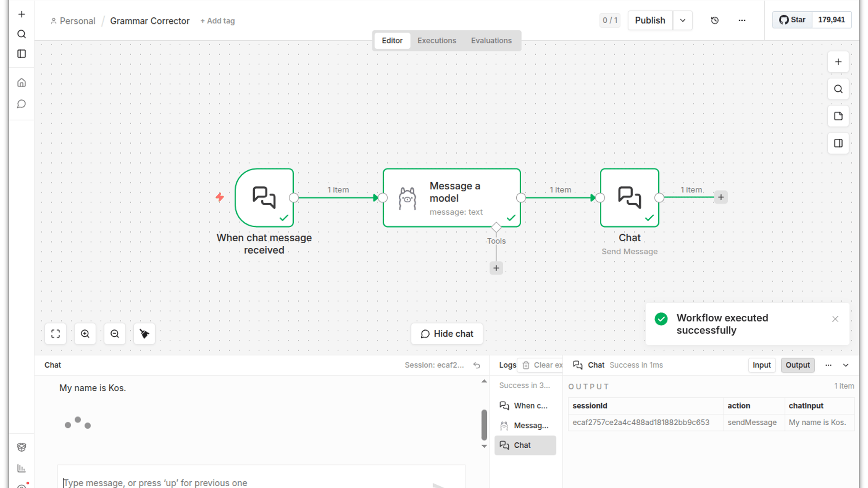Click the Hide chat button

447,334
